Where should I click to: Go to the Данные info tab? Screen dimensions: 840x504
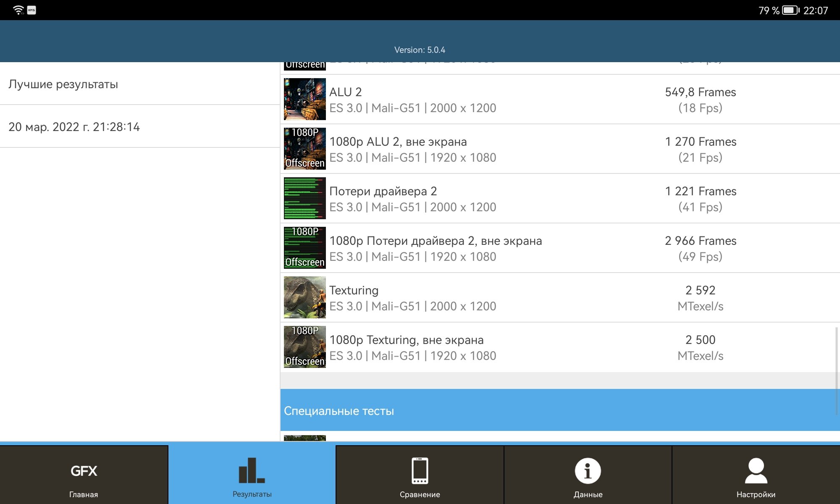[588, 475]
